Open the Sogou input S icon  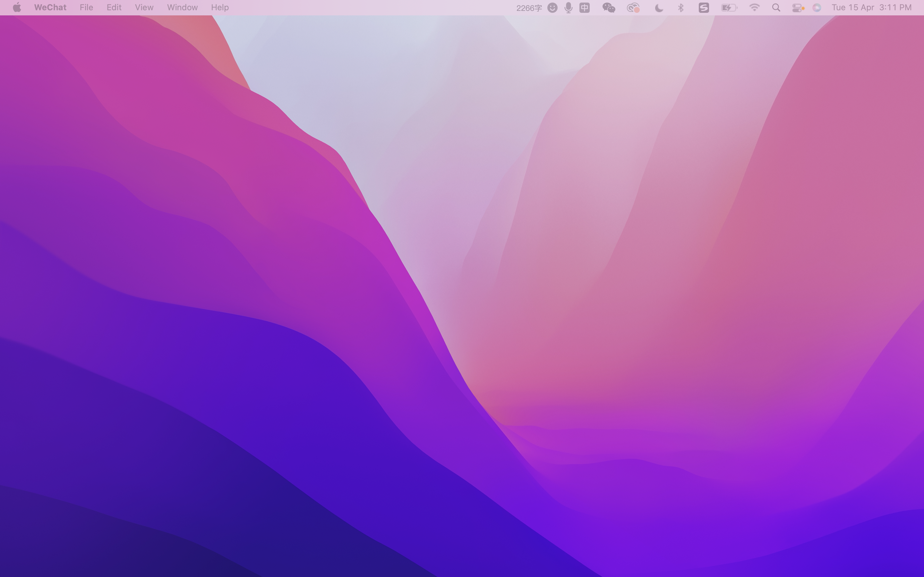[x=704, y=8]
